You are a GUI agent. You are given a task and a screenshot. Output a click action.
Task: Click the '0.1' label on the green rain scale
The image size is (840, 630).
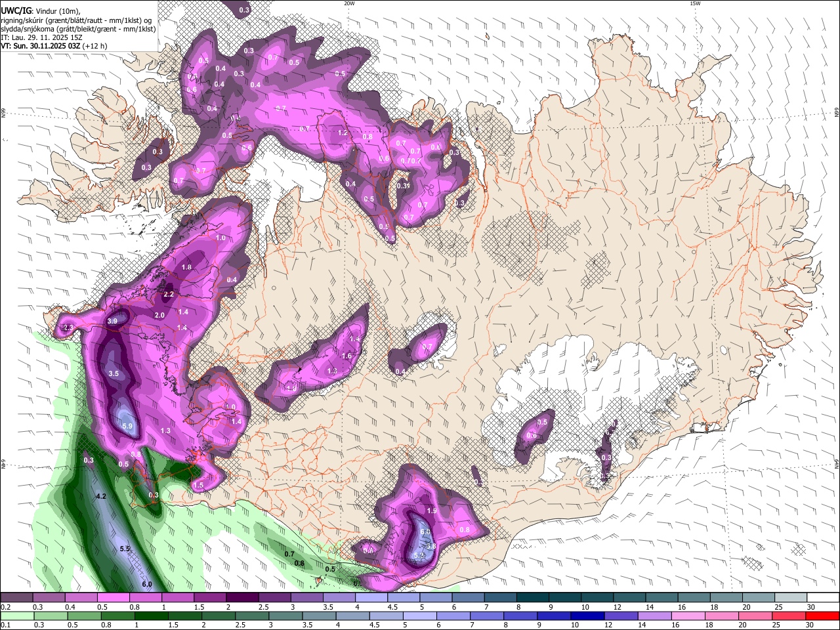tap(5, 625)
